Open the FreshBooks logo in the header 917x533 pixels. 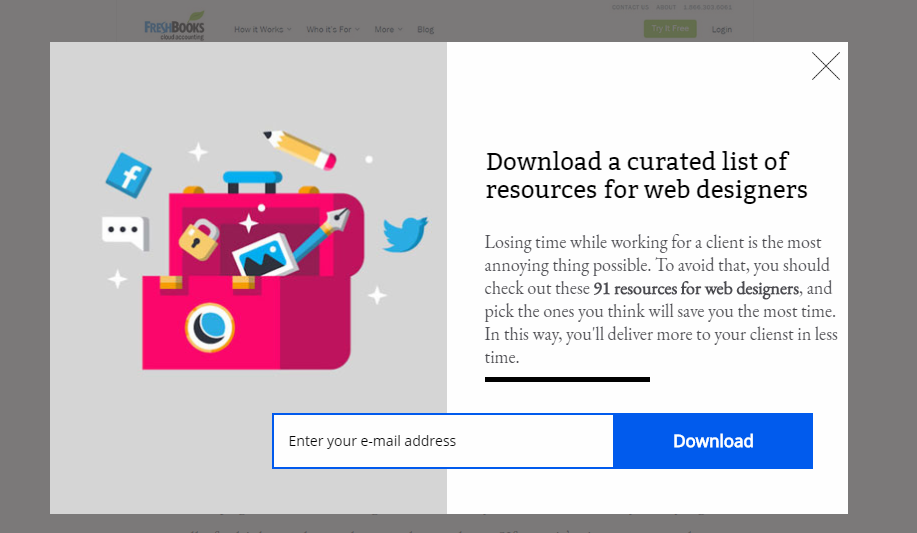point(174,26)
